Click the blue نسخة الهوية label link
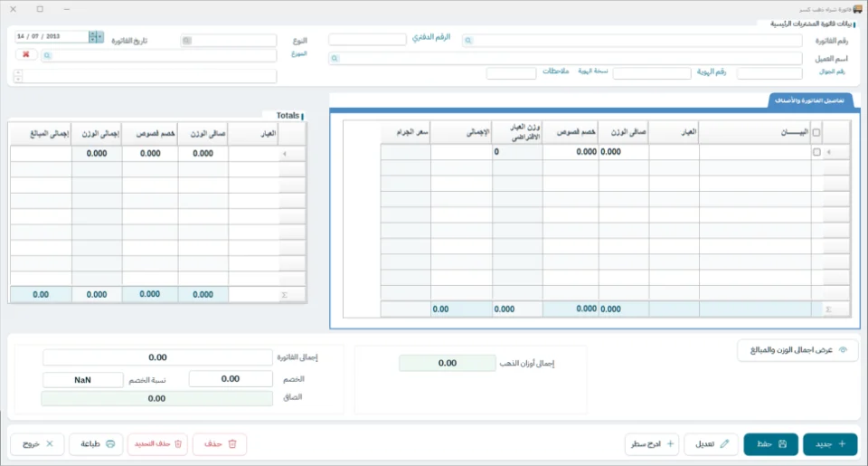Viewport: 868px width, 466px height. [x=593, y=71]
